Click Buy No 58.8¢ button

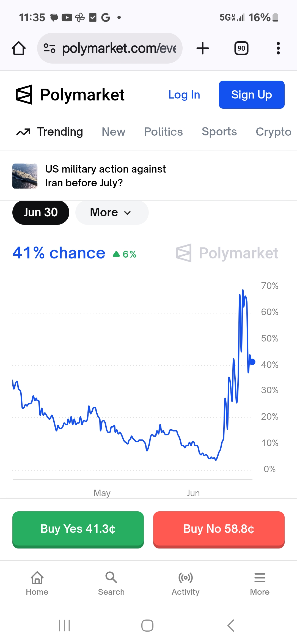click(x=219, y=530)
